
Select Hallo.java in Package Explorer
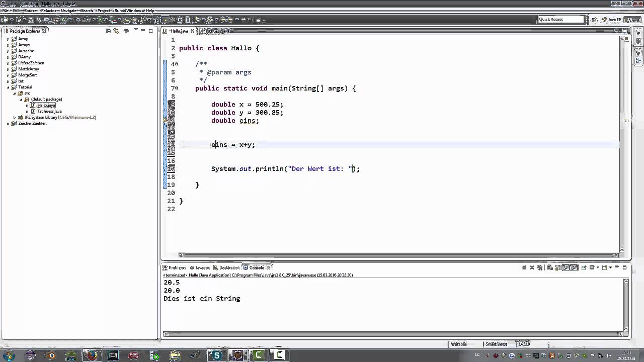click(x=46, y=105)
